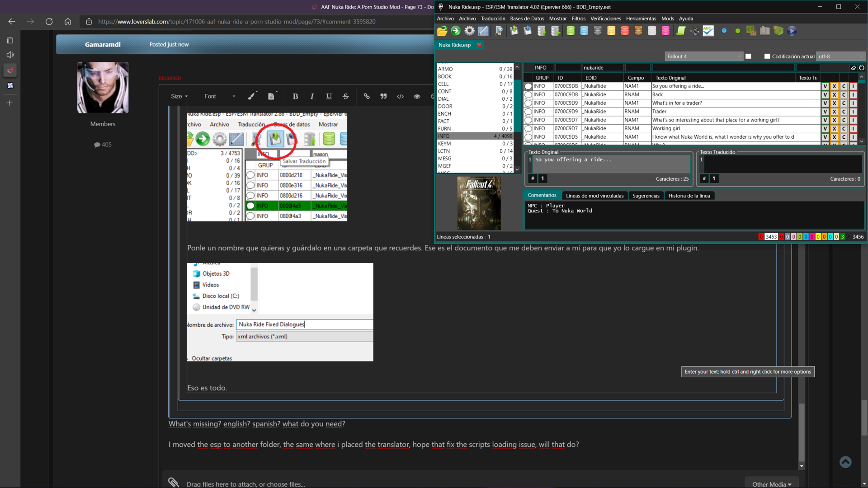Click the white database stack icon
The height and width of the screenshot is (488, 868).
click(652, 31)
